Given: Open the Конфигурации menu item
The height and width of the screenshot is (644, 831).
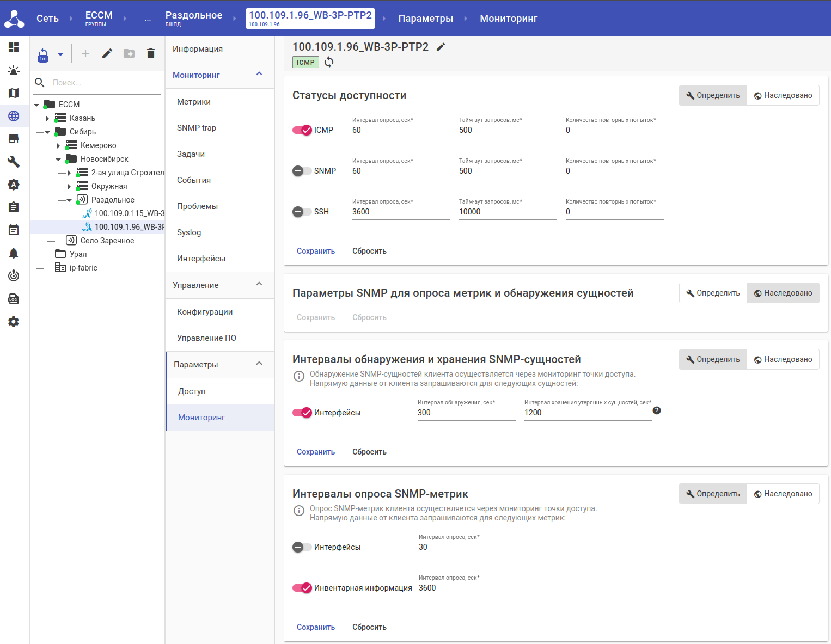Looking at the screenshot, I should 205,312.
